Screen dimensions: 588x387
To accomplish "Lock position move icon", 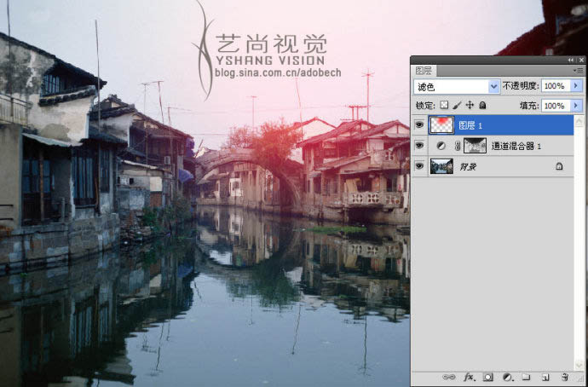I will (470, 106).
